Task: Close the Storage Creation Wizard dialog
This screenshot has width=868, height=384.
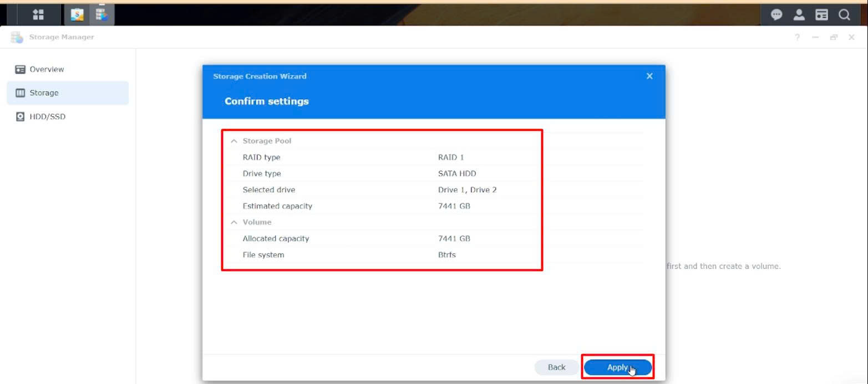Action: tap(649, 76)
